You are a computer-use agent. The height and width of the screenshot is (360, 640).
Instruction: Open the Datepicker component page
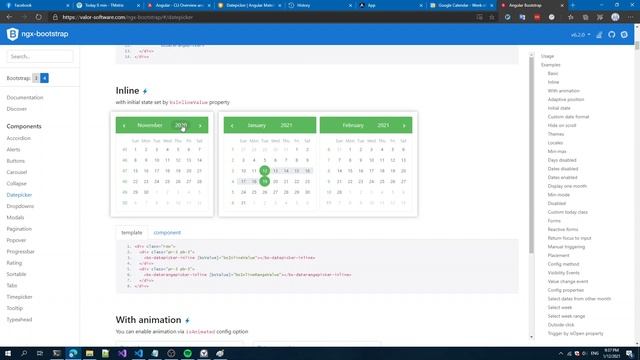19,195
